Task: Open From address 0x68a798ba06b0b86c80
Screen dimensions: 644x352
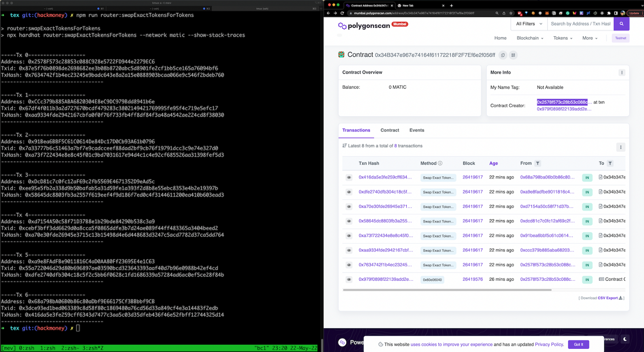Action: point(547,177)
